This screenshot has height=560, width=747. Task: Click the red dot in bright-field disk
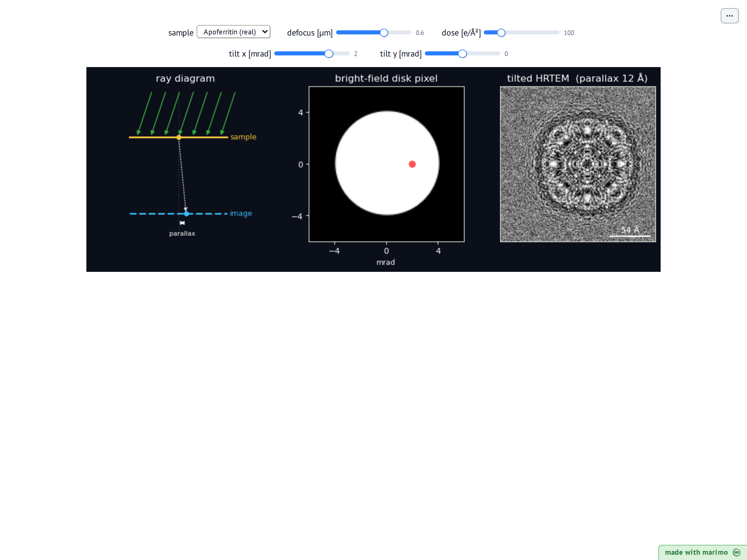[x=412, y=164]
